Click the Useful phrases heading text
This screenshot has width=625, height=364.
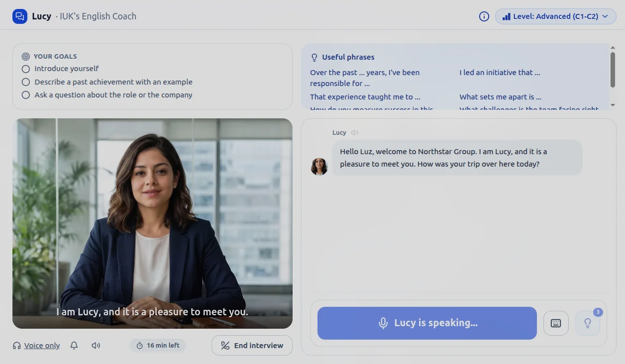(348, 57)
